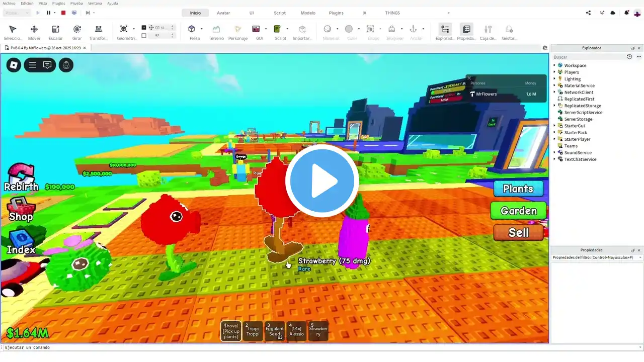
Task: Pick the Girar rotate tool
Action: point(77,32)
